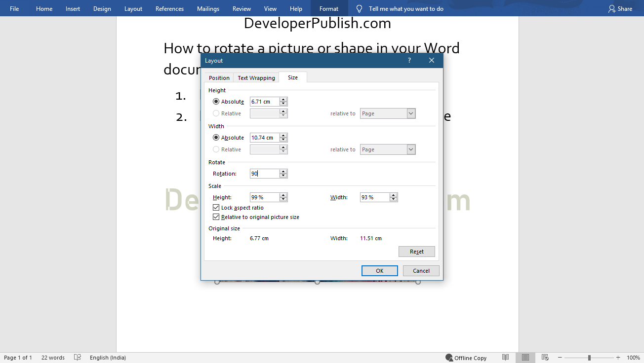Uncheck Lock aspect ratio

coord(216,207)
